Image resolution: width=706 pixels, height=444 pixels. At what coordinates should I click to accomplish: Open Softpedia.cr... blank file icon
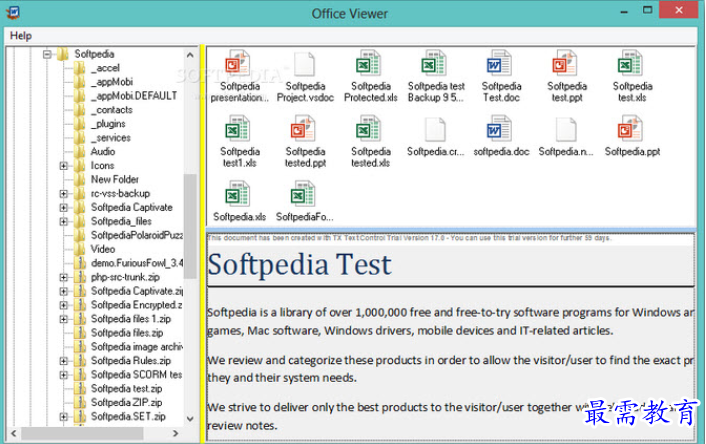tap(435, 129)
